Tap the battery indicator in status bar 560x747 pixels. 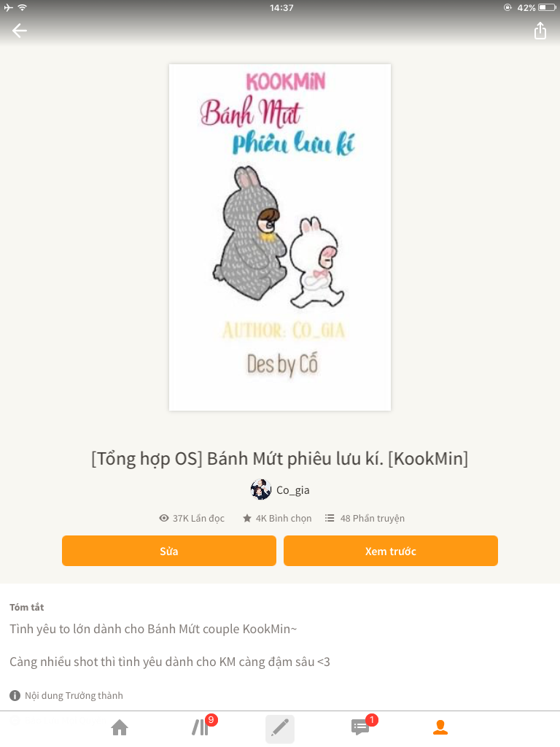pos(547,7)
